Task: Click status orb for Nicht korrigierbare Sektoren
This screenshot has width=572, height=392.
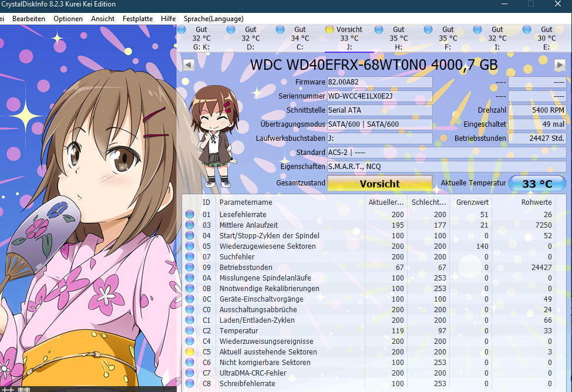Action: point(190,363)
